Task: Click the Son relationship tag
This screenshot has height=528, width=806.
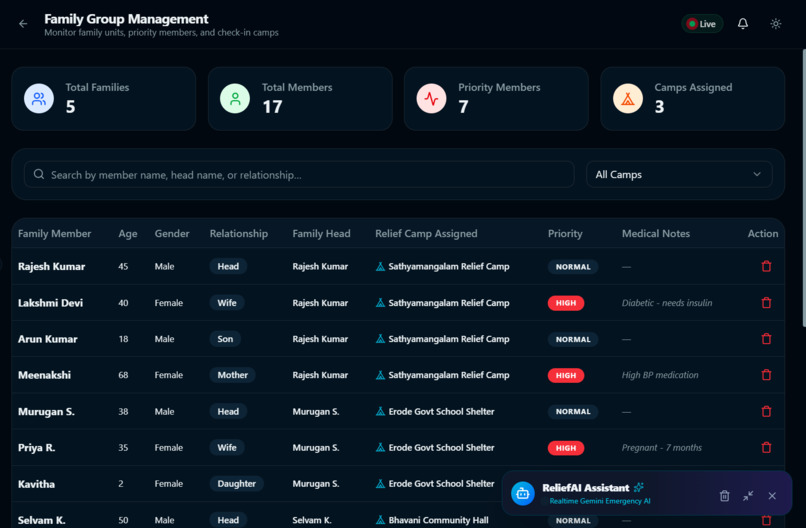Action: coord(225,339)
